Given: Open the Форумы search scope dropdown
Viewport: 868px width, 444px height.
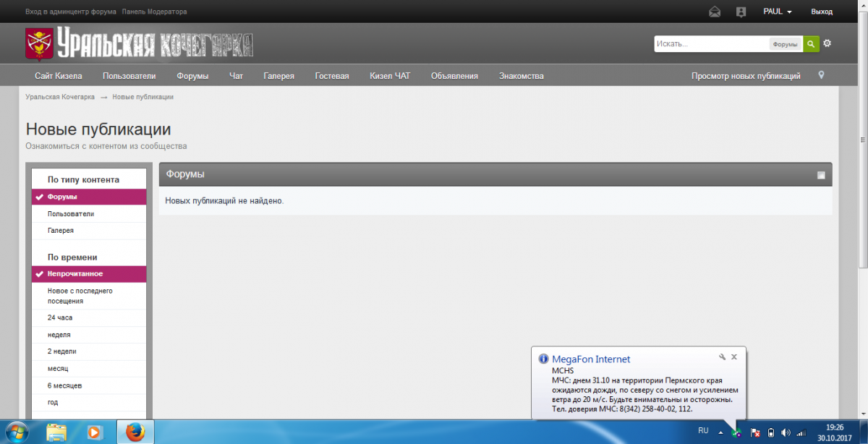Looking at the screenshot, I should 785,44.
